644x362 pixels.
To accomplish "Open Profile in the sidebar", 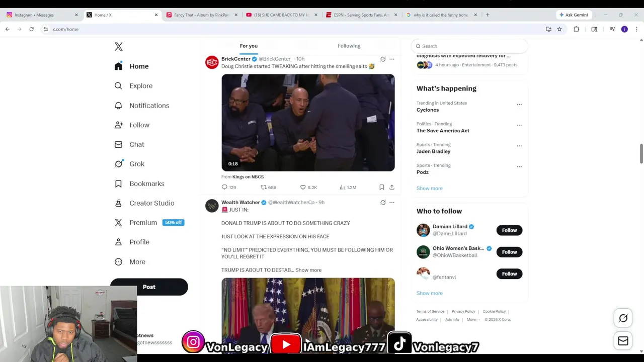I will tap(132, 242).
